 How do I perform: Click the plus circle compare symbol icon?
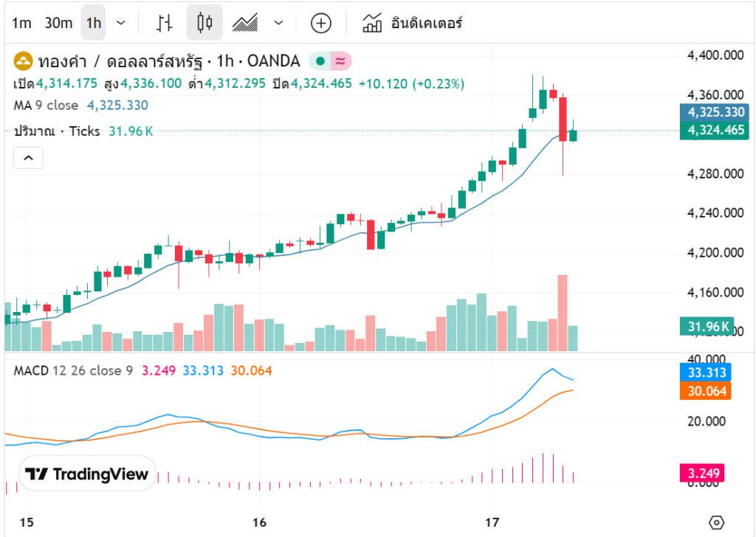click(x=320, y=23)
